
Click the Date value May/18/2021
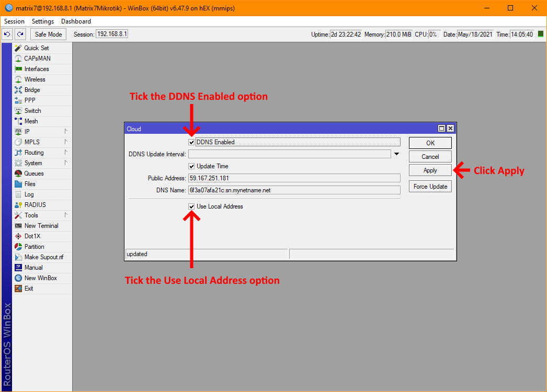pyautogui.click(x=475, y=34)
